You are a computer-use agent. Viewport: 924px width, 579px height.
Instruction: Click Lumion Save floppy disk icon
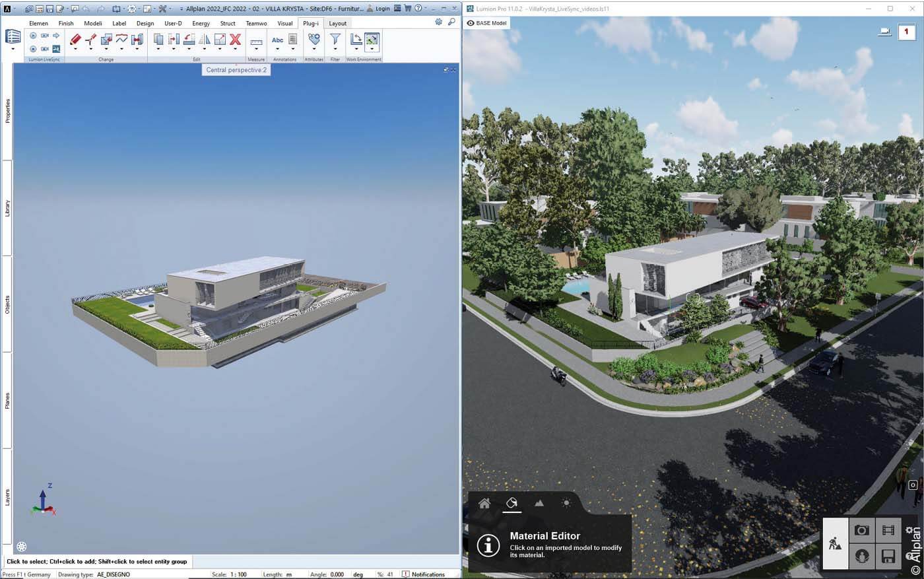[x=888, y=556]
